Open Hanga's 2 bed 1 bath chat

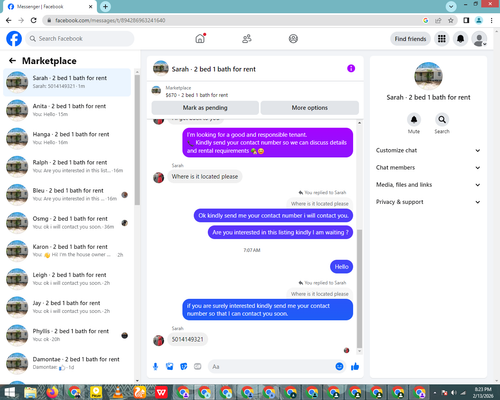[67, 138]
